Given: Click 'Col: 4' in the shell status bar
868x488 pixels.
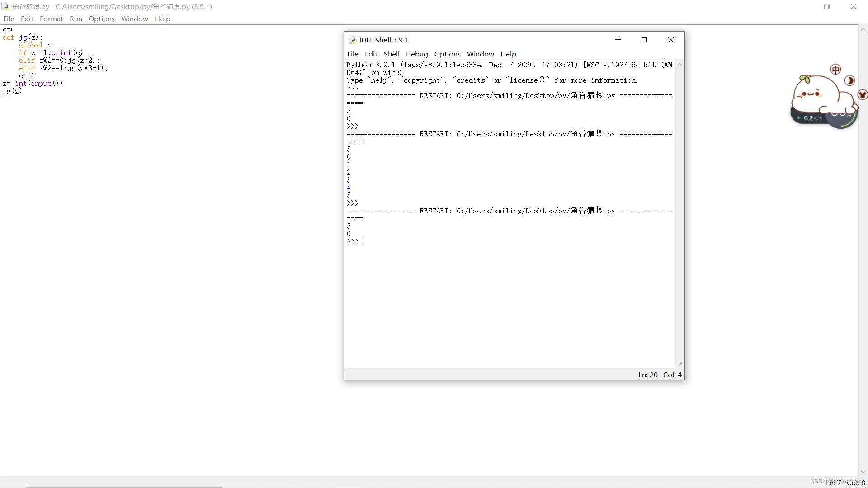Looking at the screenshot, I should click(672, 375).
